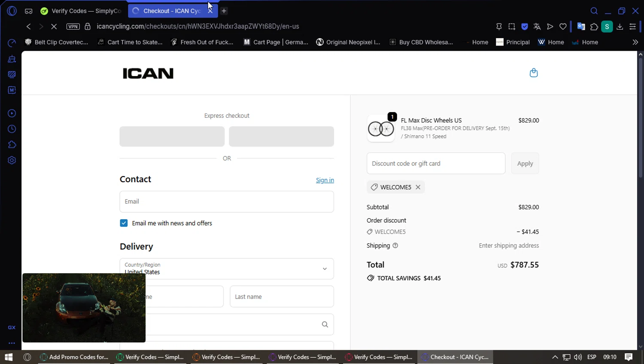
Task: Open the Cart Time to Skate bookmark
Action: point(130,42)
